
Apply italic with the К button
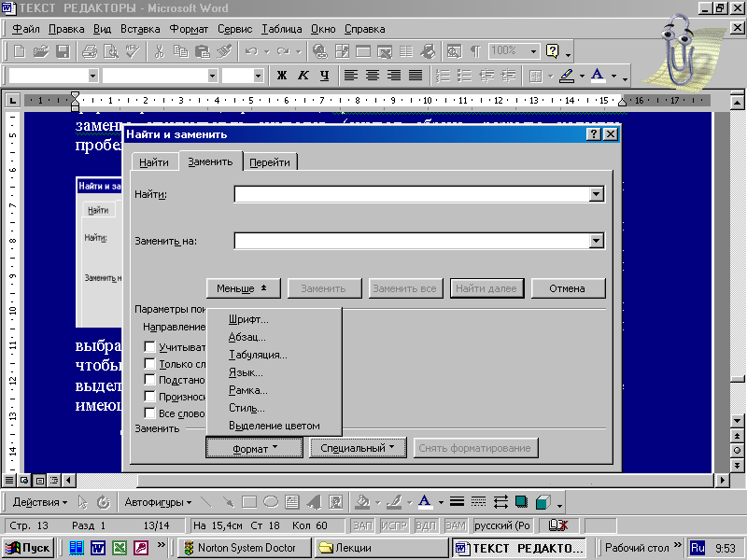[x=303, y=76]
